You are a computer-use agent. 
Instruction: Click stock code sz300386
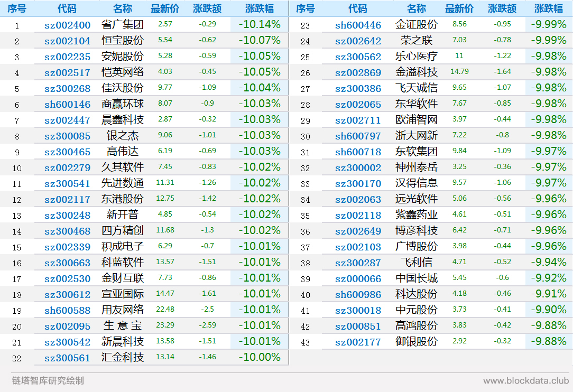[x=358, y=88]
